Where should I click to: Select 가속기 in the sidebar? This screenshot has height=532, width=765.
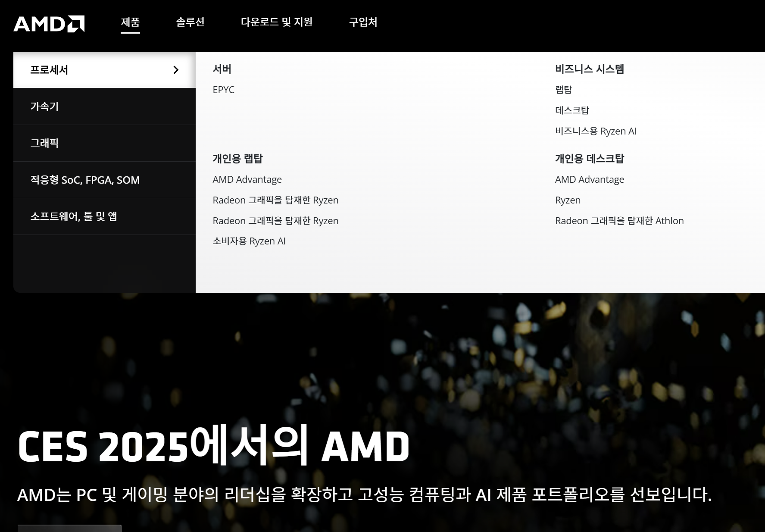tap(104, 106)
